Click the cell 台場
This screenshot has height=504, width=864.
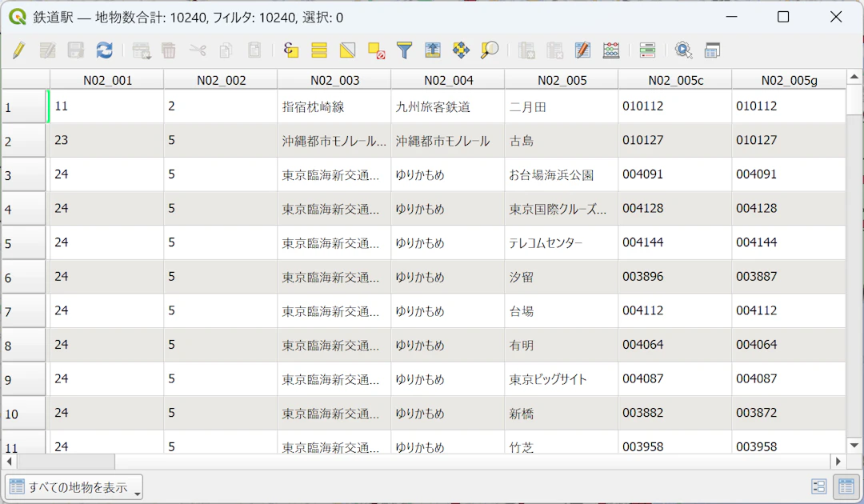click(561, 311)
